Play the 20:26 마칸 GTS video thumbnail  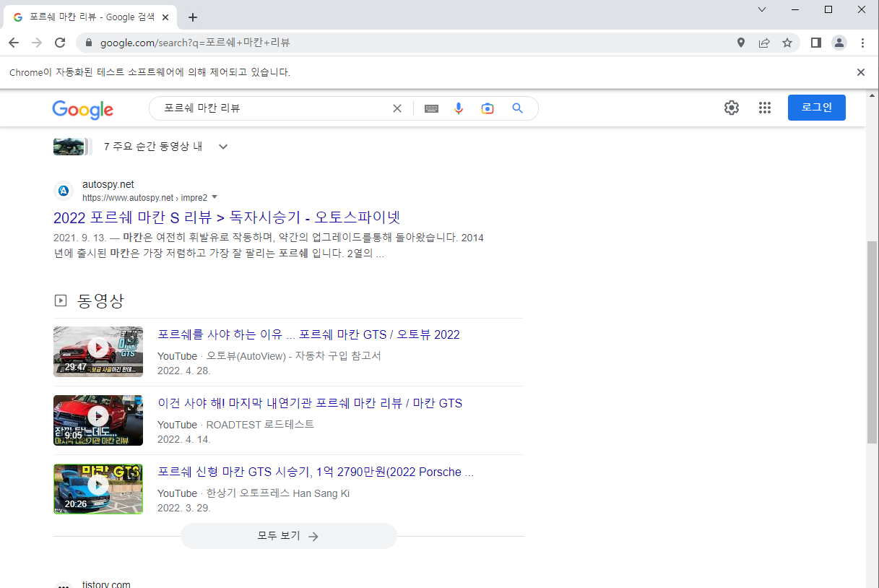(98, 489)
